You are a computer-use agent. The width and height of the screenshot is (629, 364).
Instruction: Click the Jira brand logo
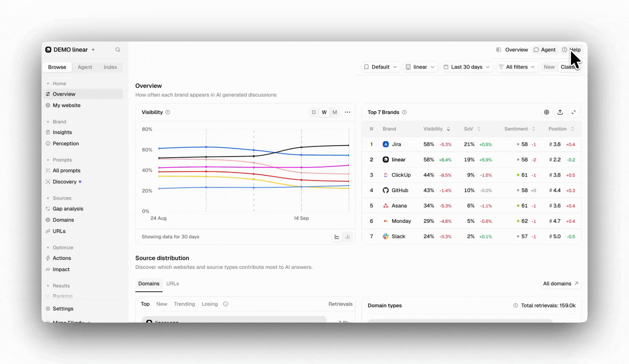(x=386, y=144)
